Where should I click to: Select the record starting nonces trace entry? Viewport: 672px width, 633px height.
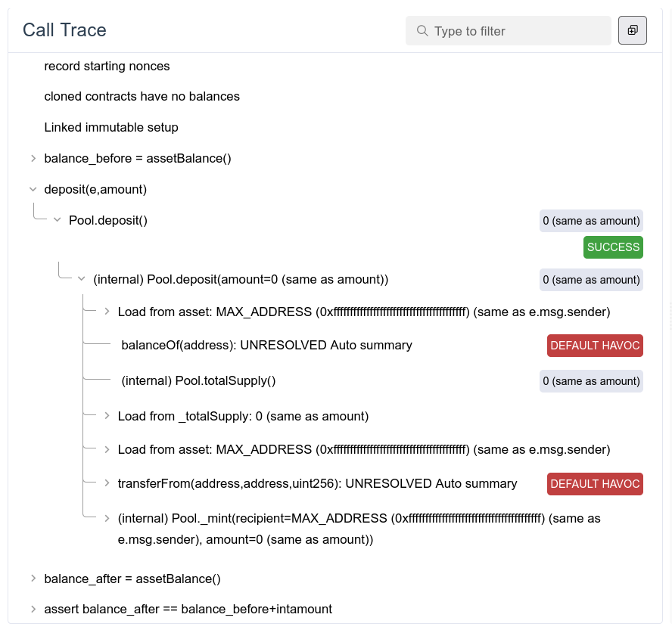[107, 67]
